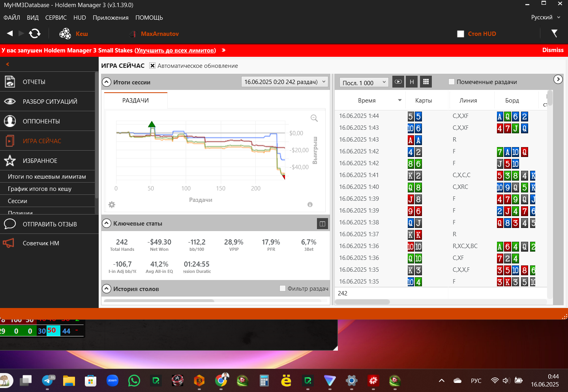
Task: Open the Посл. 1 000 dropdown
Action: click(x=364, y=82)
